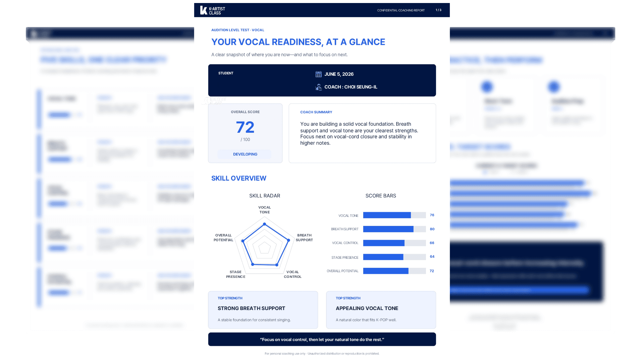
Task: Click the overall score number 72
Action: coord(245,127)
